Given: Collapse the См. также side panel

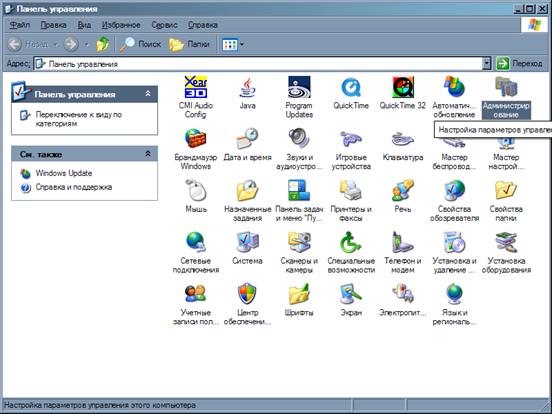Looking at the screenshot, I should click(148, 154).
